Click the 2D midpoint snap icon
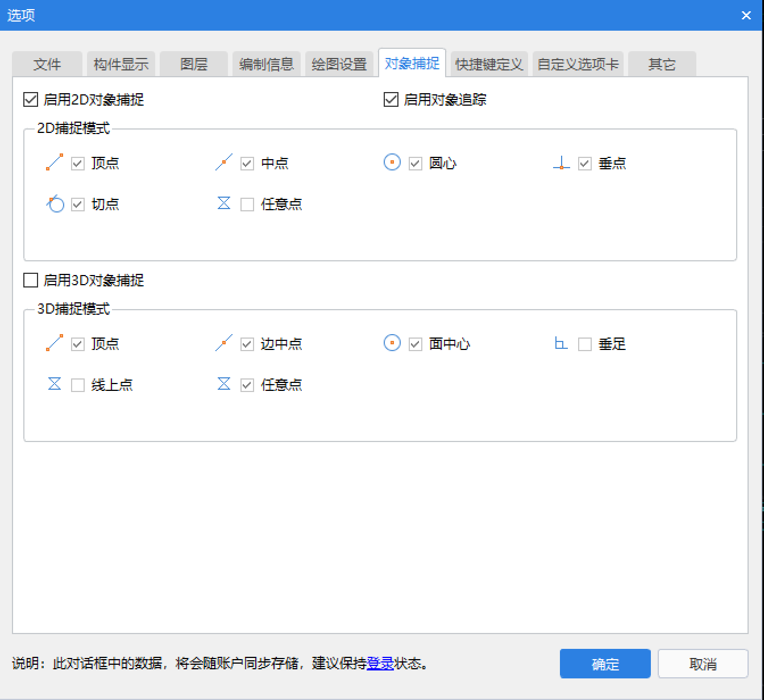The width and height of the screenshot is (764, 700). point(224,163)
